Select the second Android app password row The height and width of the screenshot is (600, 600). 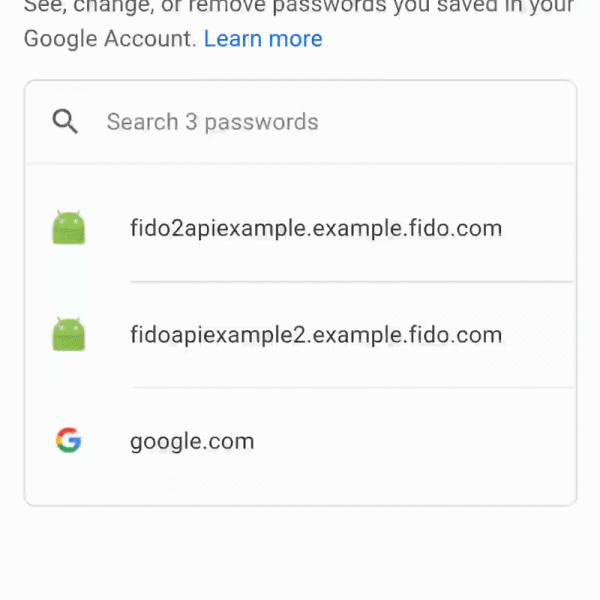point(300,334)
